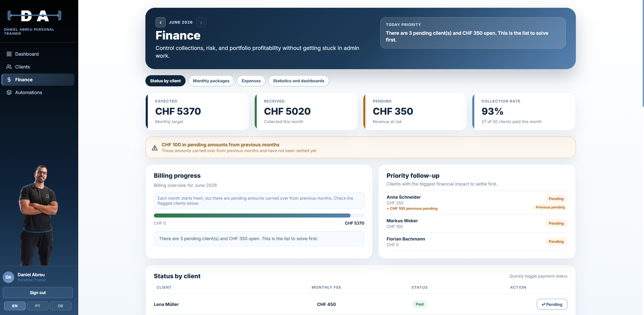This screenshot has width=644, height=315.
Task: Click the trainer photo in sidebar
Action: coord(39,215)
